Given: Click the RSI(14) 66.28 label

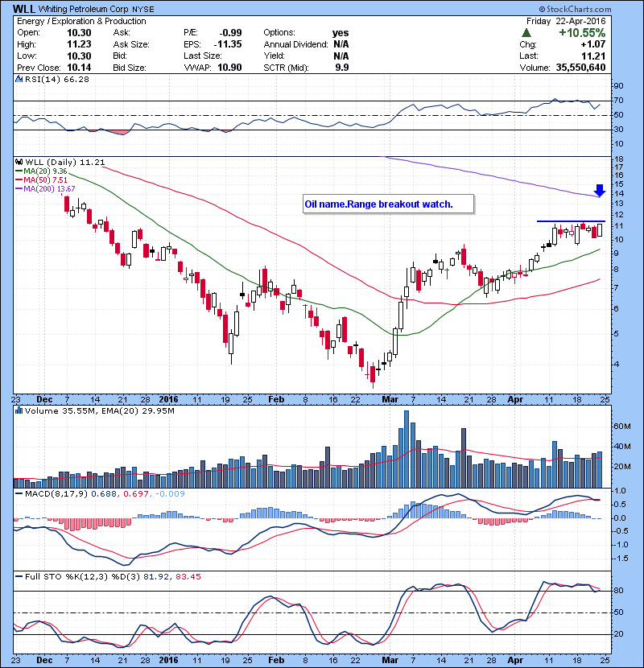Looking at the screenshot, I should (x=57, y=79).
